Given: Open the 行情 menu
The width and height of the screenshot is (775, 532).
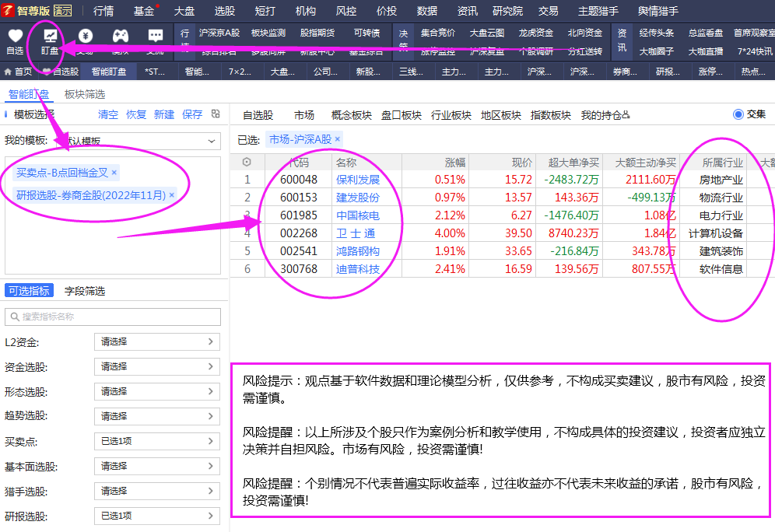Looking at the screenshot, I should pyautogui.click(x=103, y=11).
